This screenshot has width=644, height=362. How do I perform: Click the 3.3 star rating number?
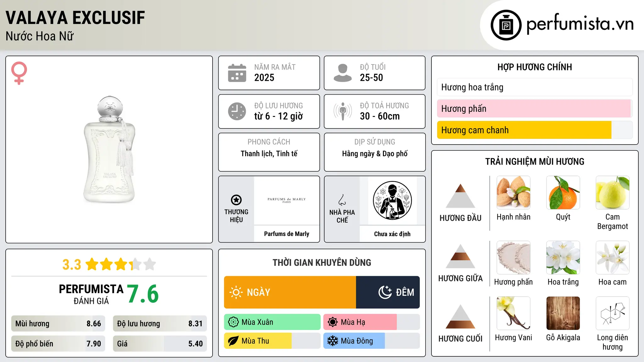click(x=72, y=265)
